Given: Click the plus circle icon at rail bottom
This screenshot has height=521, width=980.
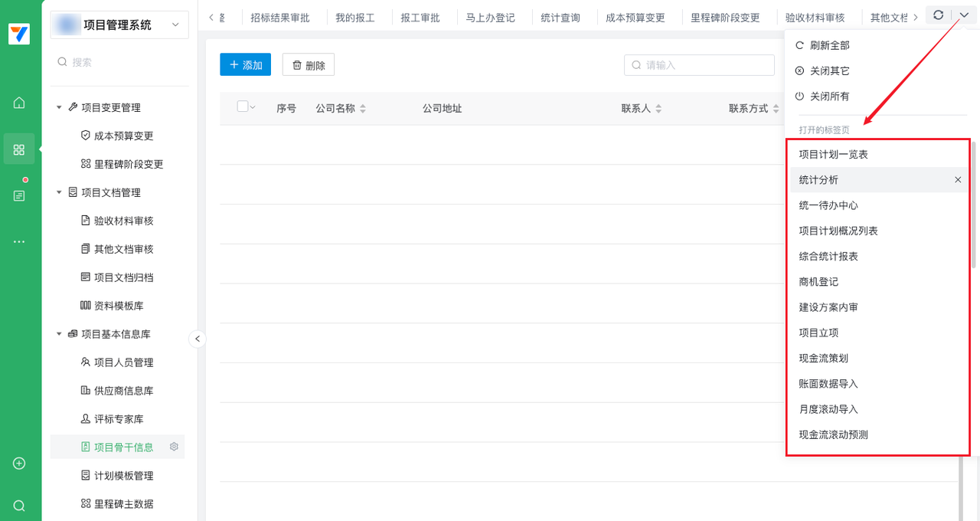Looking at the screenshot, I should point(19,464).
